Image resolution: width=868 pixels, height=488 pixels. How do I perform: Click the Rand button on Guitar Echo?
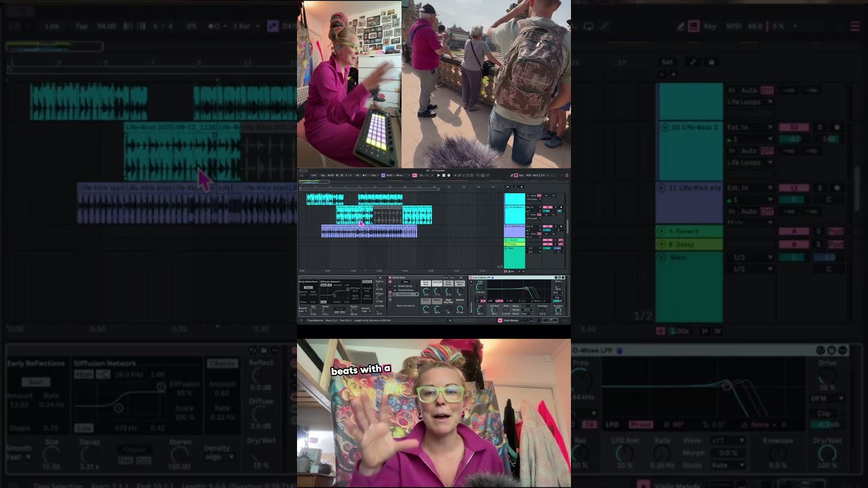coord(446,278)
